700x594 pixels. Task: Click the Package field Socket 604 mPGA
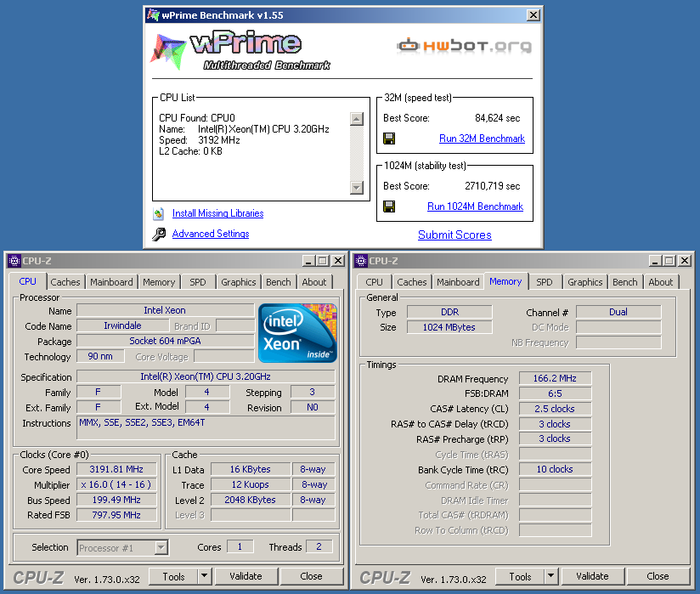pyautogui.click(x=165, y=341)
